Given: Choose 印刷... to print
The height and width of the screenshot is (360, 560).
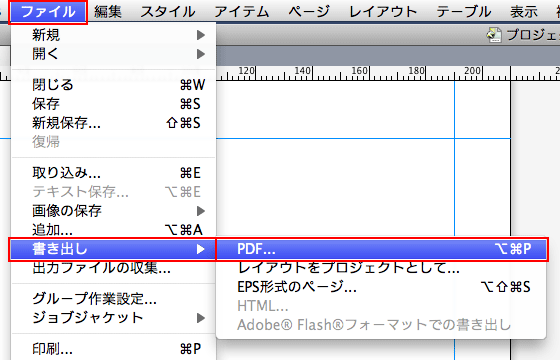Looking at the screenshot, I should click(114, 349).
